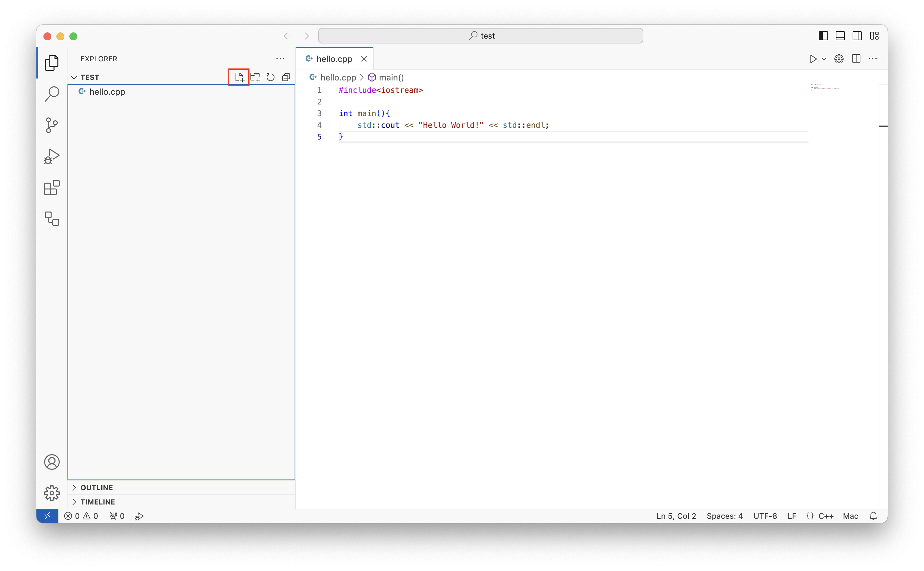This screenshot has width=924, height=571.
Task: Click main() in the breadcrumb
Action: (x=391, y=78)
